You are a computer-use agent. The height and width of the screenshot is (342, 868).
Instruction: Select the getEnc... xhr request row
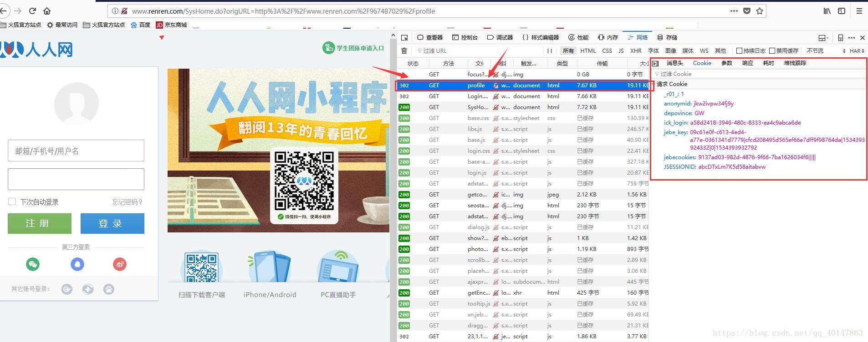pos(523,293)
